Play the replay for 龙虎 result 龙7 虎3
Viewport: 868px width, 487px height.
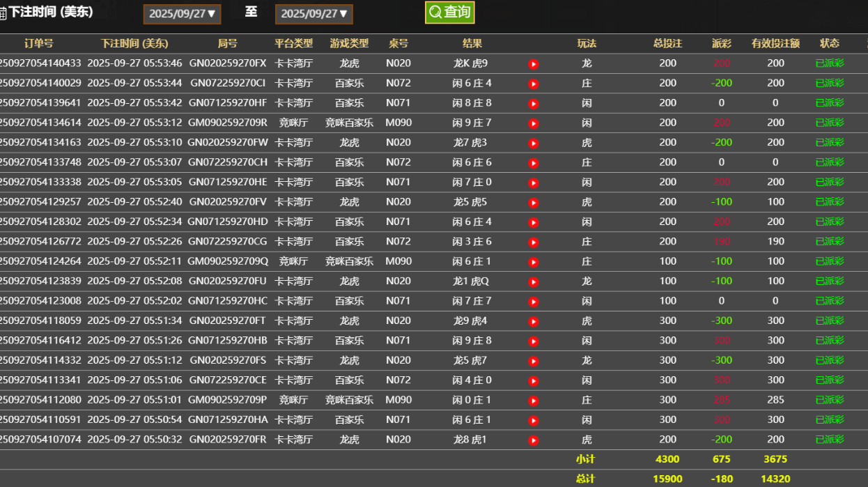click(534, 142)
